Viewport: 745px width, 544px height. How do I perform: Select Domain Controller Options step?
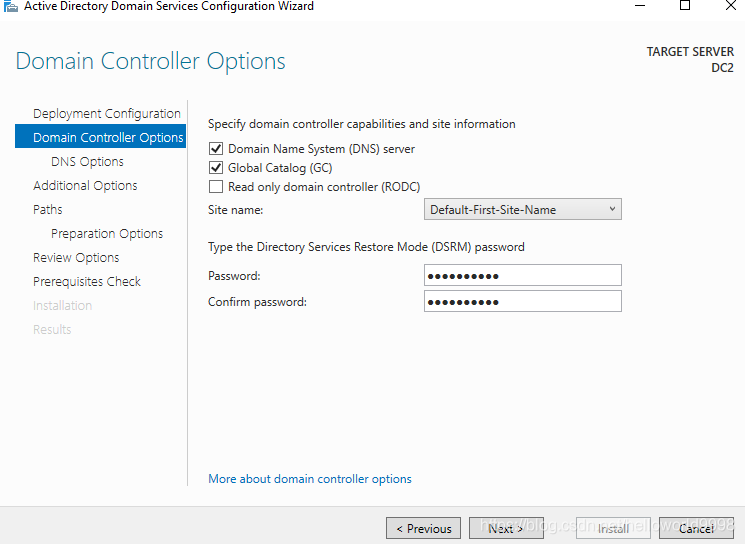point(100,136)
